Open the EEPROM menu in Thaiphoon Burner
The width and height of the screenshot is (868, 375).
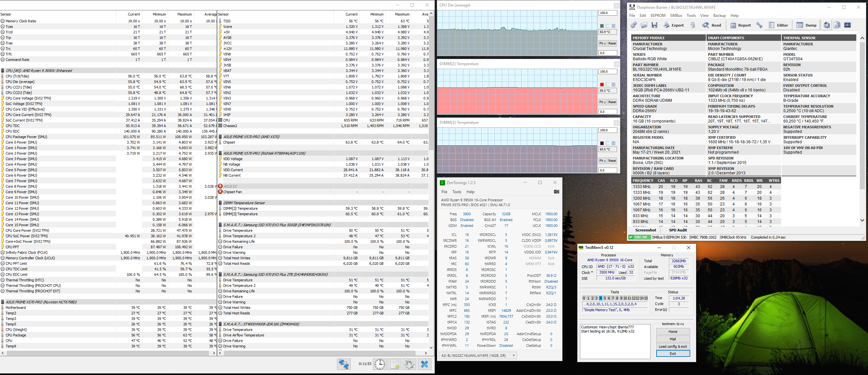[x=658, y=16]
